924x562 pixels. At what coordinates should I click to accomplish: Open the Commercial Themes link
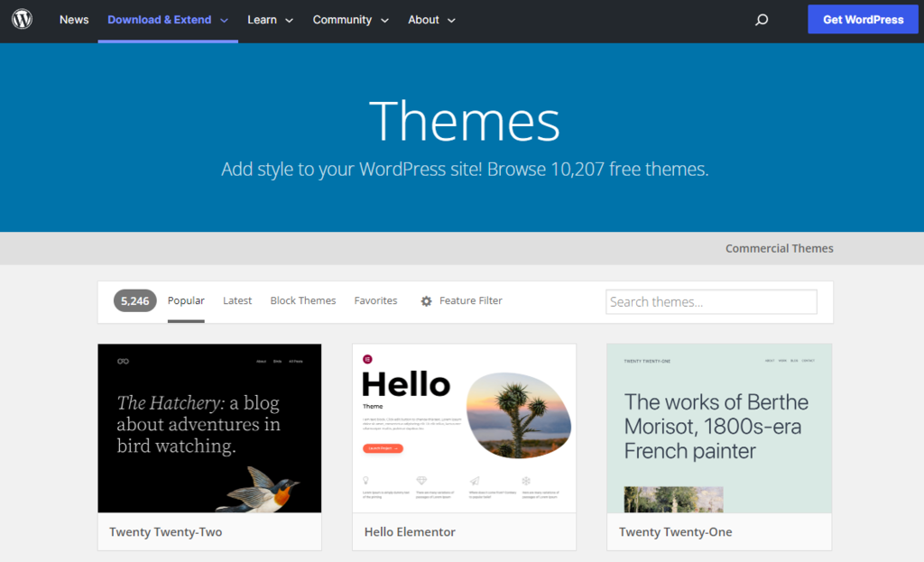pos(779,248)
